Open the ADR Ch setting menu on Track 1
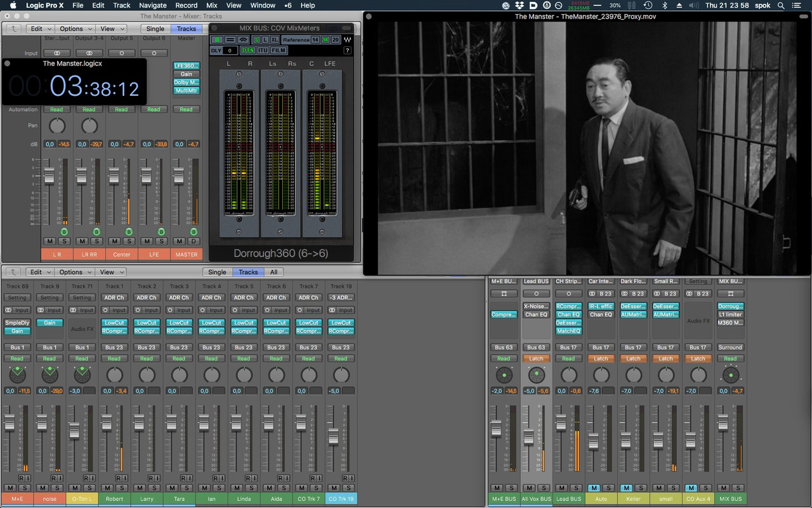812x508 pixels. click(x=114, y=297)
